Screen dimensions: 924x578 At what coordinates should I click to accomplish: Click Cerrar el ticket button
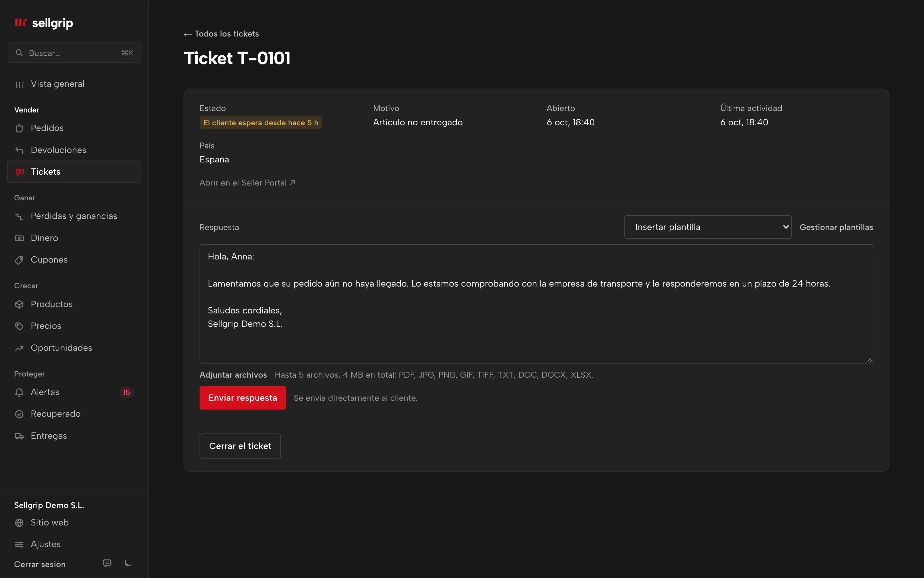click(240, 446)
